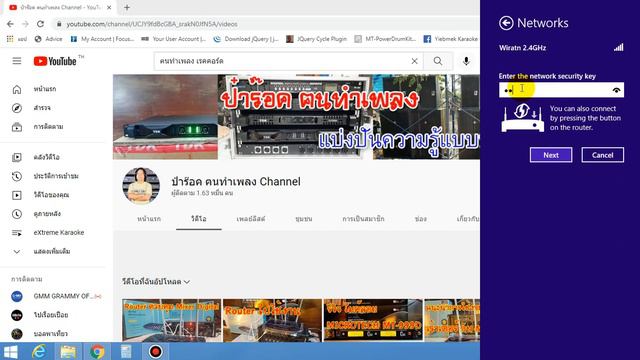Click the network security key field
The height and width of the screenshot is (360, 640).
click(561, 90)
